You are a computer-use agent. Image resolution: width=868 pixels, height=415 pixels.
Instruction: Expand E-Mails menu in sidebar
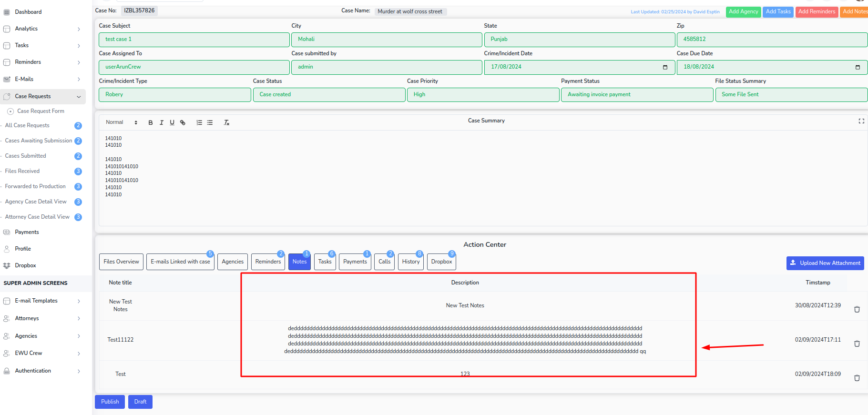43,79
